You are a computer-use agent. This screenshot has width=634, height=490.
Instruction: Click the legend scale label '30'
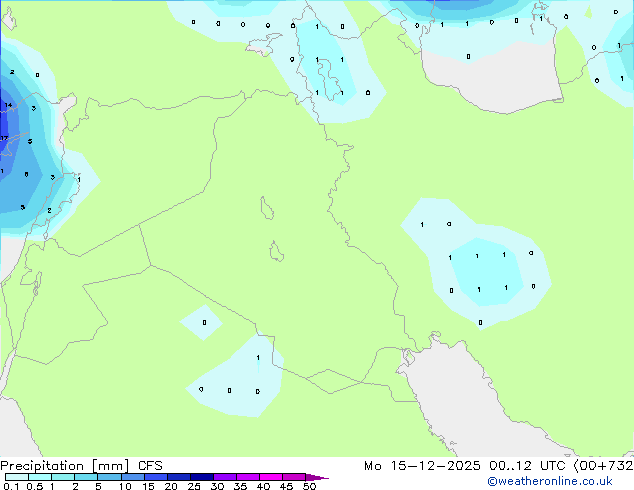[217, 486]
